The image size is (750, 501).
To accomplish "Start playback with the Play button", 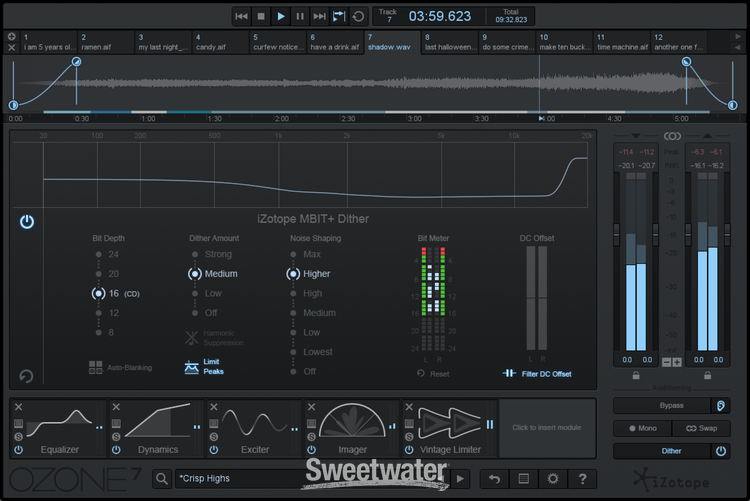I will point(281,16).
